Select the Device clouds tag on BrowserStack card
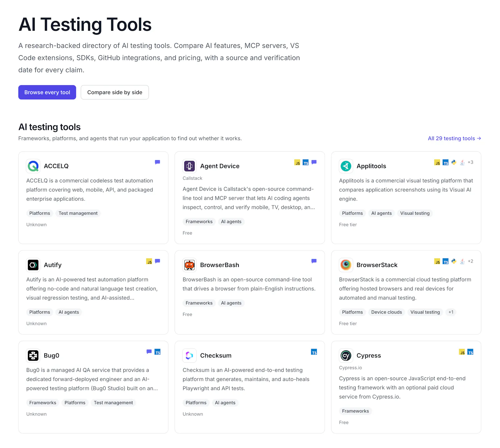 [387, 312]
